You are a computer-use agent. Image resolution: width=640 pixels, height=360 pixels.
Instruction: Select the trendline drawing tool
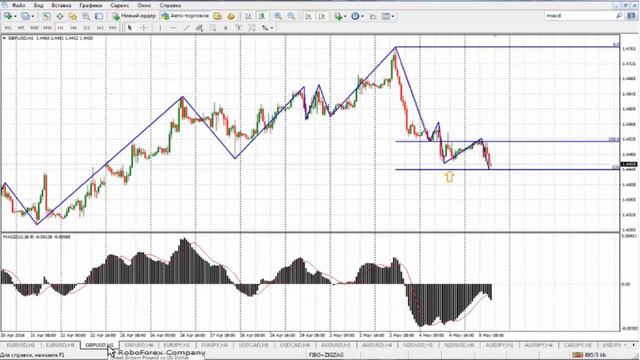(x=186, y=28)
